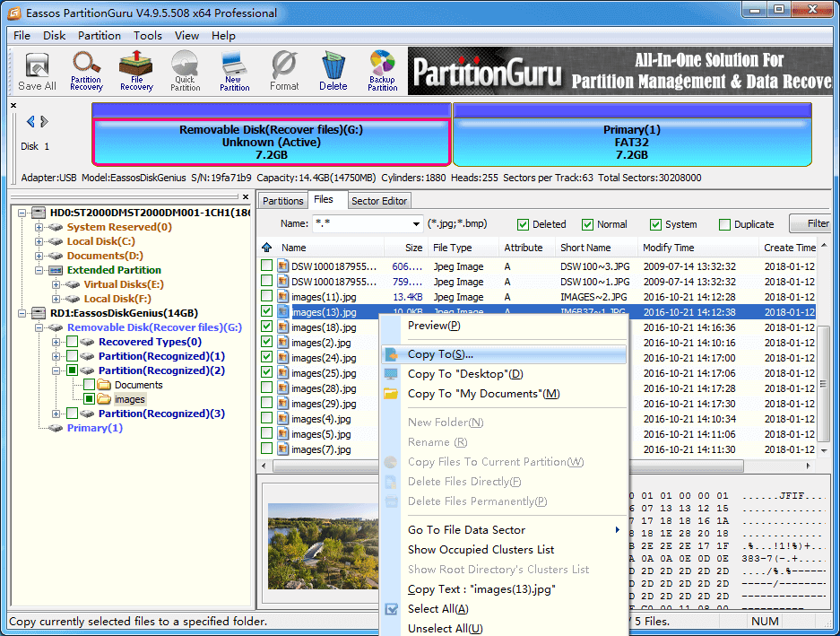Screen dimensions: 840x636
Task: Click the images folder icon in tree
Action: click(x=105, y=399)
